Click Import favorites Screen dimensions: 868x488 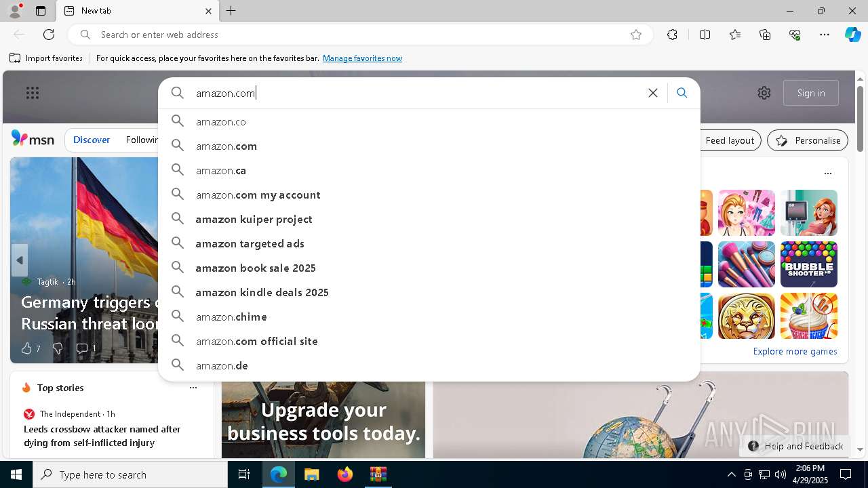coord(46,58)
